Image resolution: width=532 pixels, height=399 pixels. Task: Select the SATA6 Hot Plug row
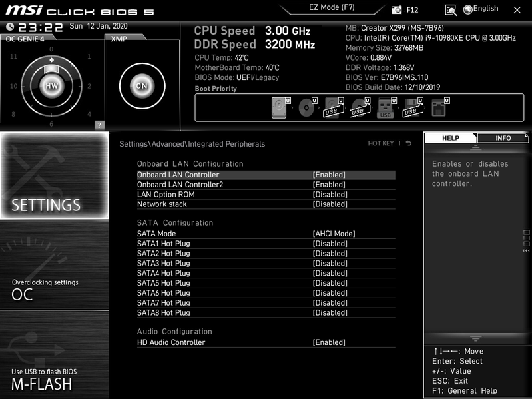pos(266,293)
